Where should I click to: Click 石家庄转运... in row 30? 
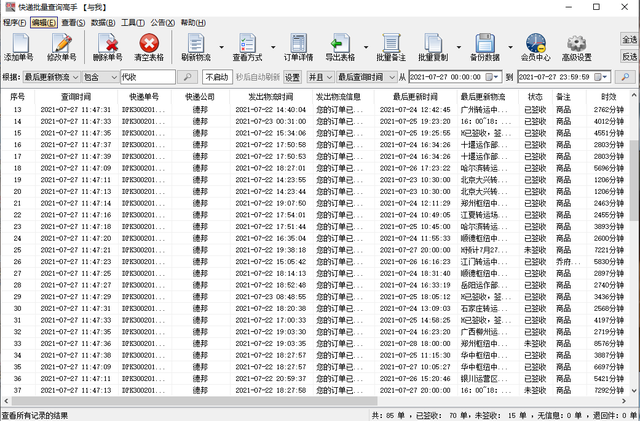[484, 308]
